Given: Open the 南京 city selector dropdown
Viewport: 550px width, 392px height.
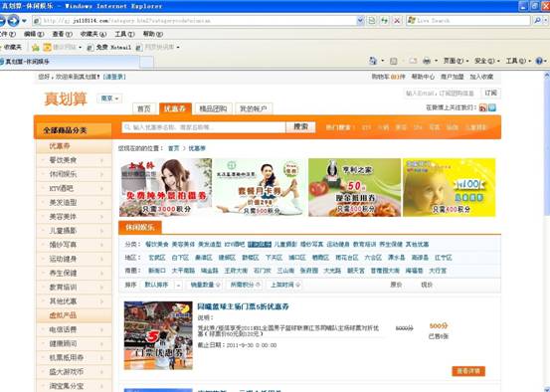Looking at the screenshot, I should click(x=109, y=98).
